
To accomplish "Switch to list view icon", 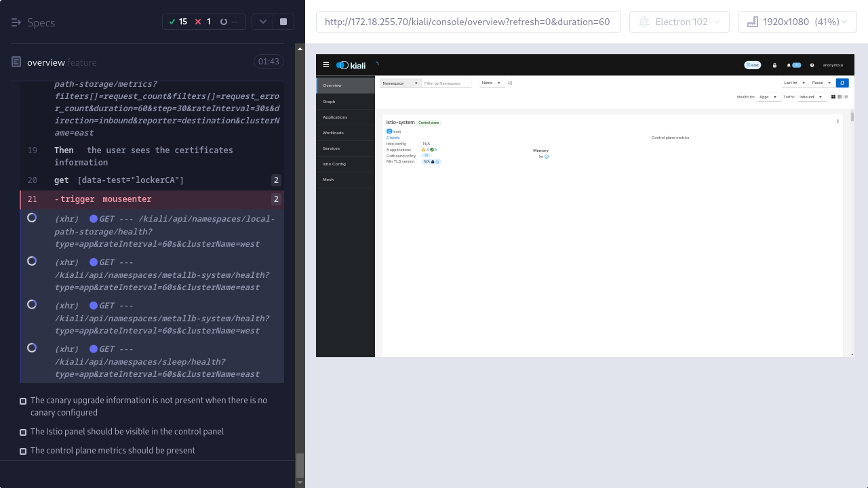I will click(x=846, y=97).
